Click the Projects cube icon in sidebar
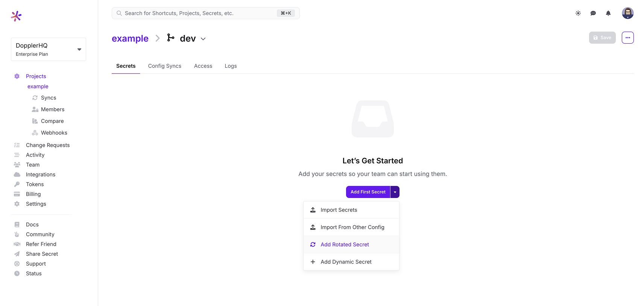 (17, 76)
